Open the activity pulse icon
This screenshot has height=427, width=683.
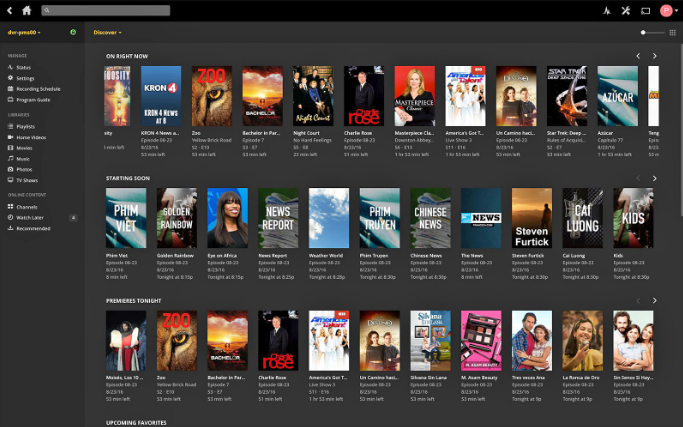[x=607, y=10]
